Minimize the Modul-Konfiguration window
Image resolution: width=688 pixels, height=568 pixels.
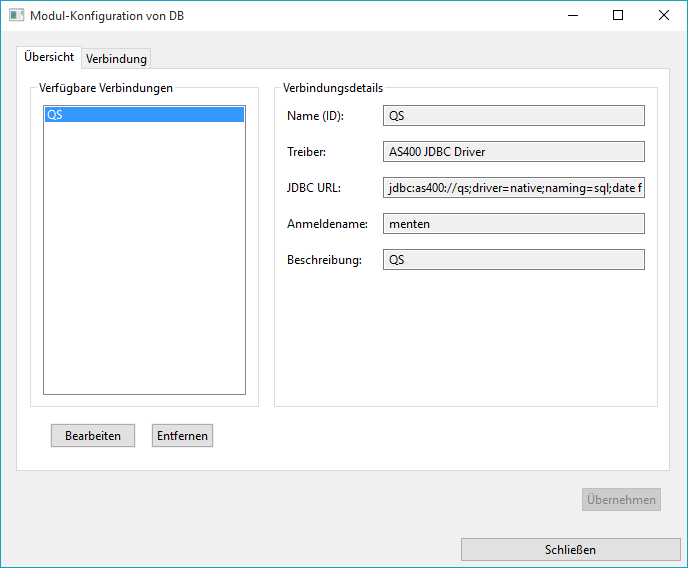[573, 16]
